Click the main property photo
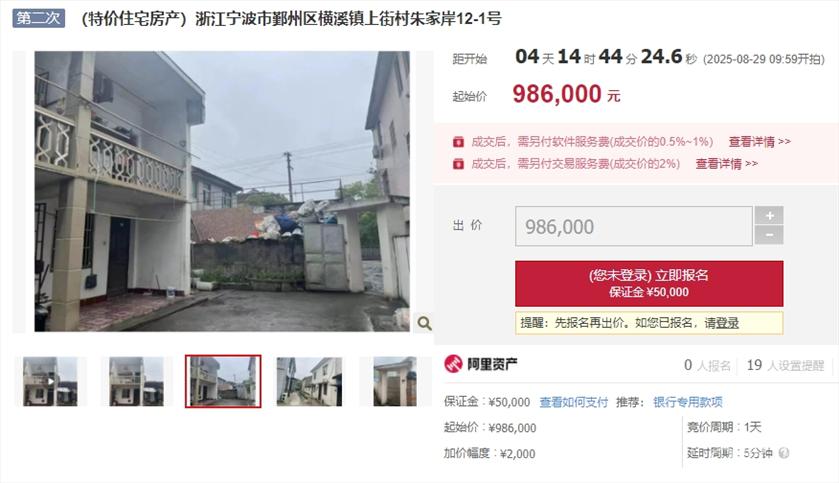This screenshot has width=839, height=483. tap(222, 191)
